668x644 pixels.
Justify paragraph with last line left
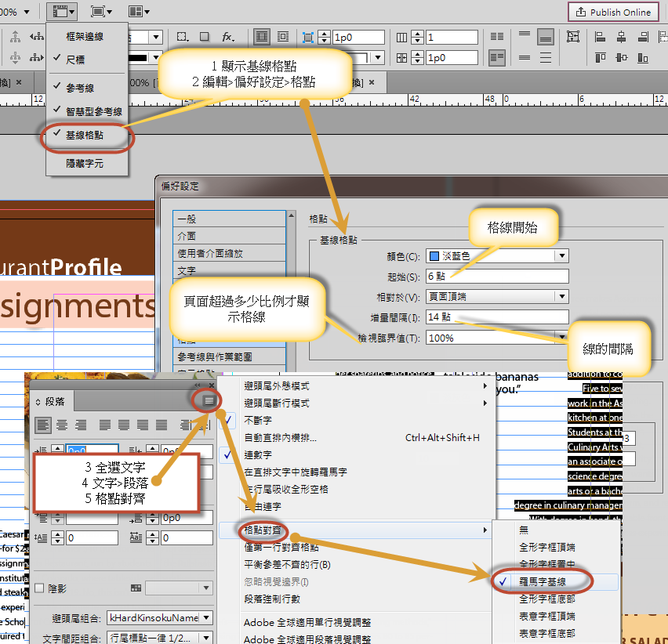tap(105, 425)
